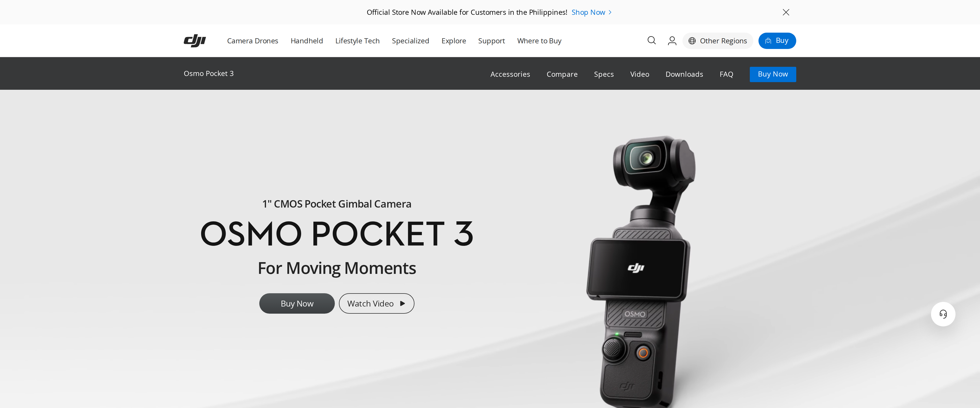Open the customer support headset chat bubble
Viewport: 980px width, 408px height.
coord(943,314)
